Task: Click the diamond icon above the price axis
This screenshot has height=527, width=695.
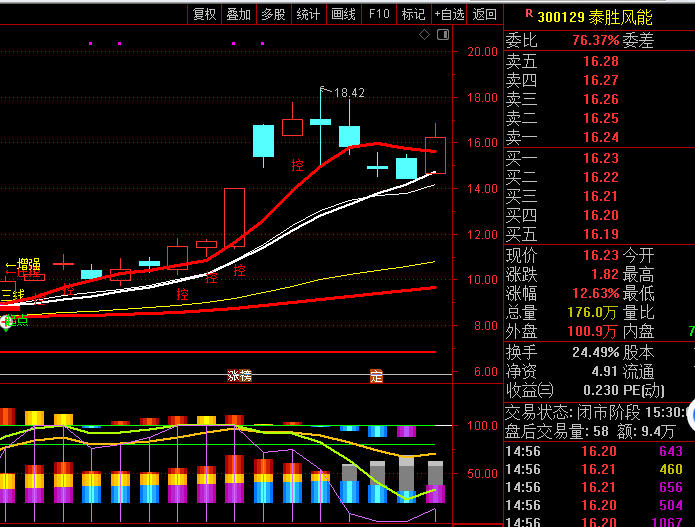Action: click(x=424, y=35)
